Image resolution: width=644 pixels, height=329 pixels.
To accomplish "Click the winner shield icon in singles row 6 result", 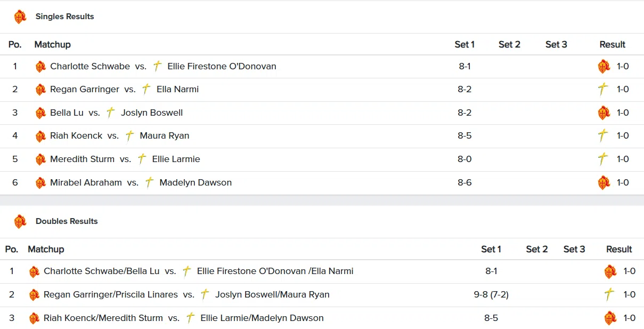I will 604,182.
